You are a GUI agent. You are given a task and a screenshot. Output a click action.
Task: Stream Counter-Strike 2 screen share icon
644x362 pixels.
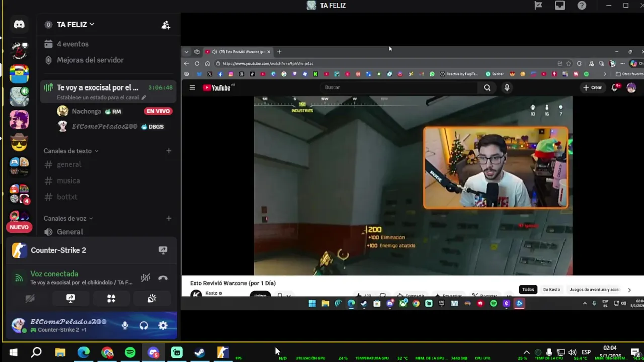(163, 250)
